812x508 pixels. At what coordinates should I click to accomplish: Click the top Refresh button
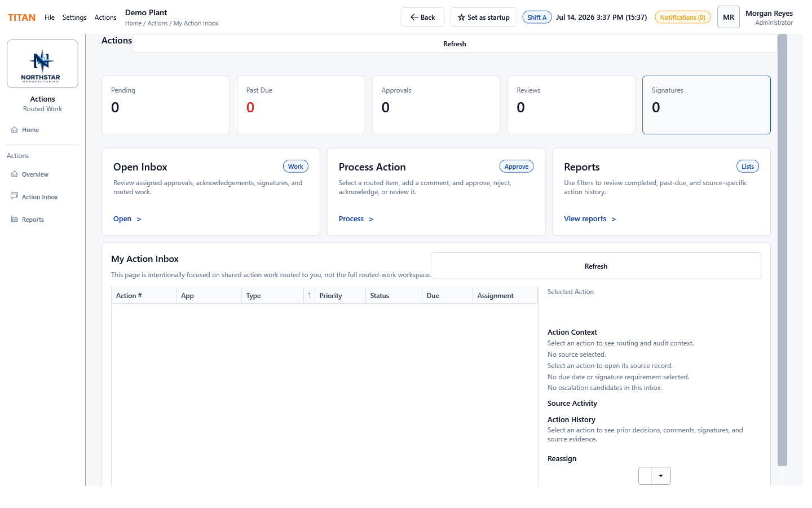(454, 44)
